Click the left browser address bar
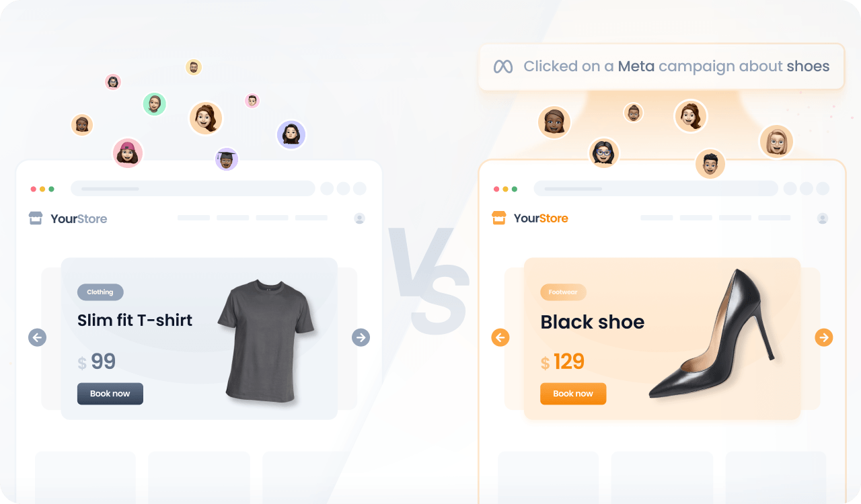Viewport: 861px width, 504px height. pos(193,189)
